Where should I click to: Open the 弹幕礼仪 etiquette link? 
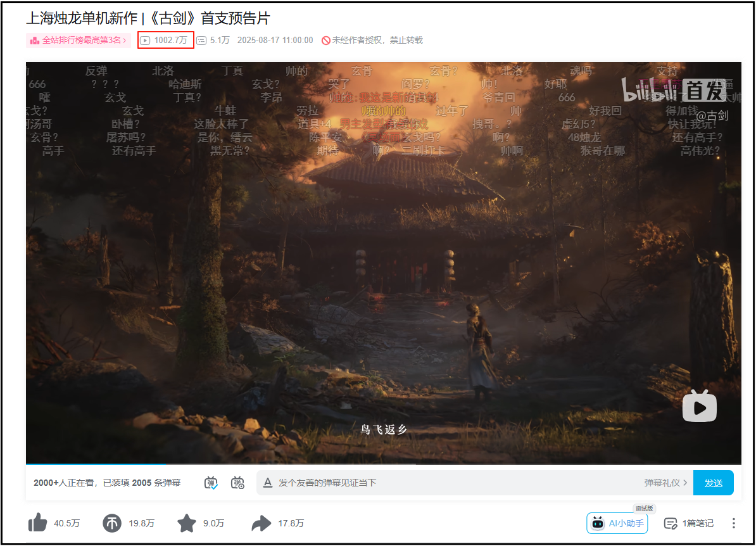(665, 483)
